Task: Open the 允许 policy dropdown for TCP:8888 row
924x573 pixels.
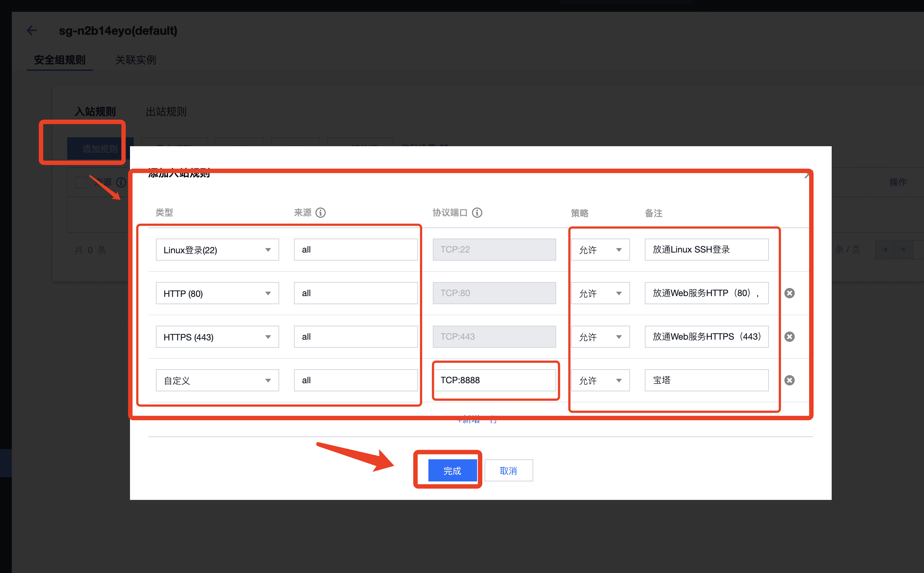Action: pos(600,381)
